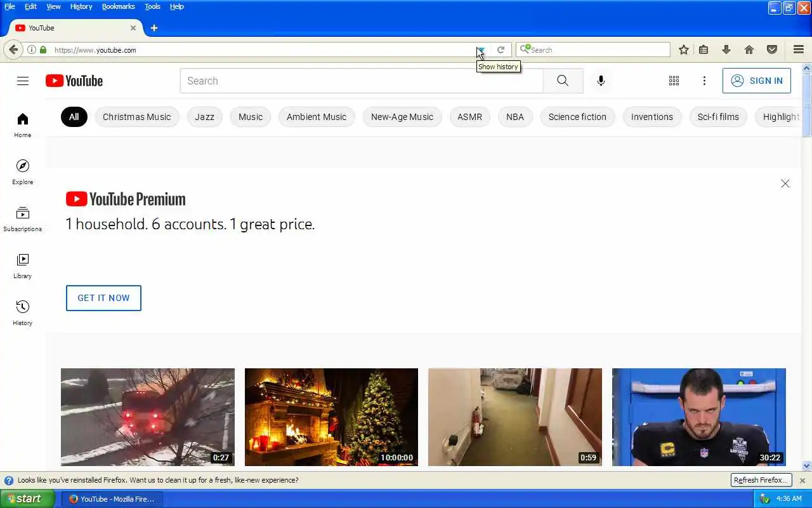Save page to Pocket icon
Viewport: 812px width, 508px height.
772,50
